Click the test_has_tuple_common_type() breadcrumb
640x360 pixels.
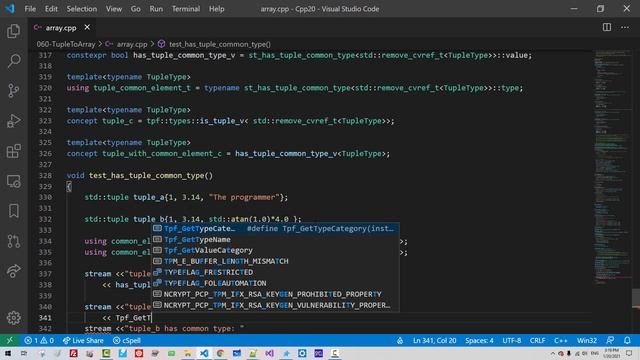click(220, 44)
